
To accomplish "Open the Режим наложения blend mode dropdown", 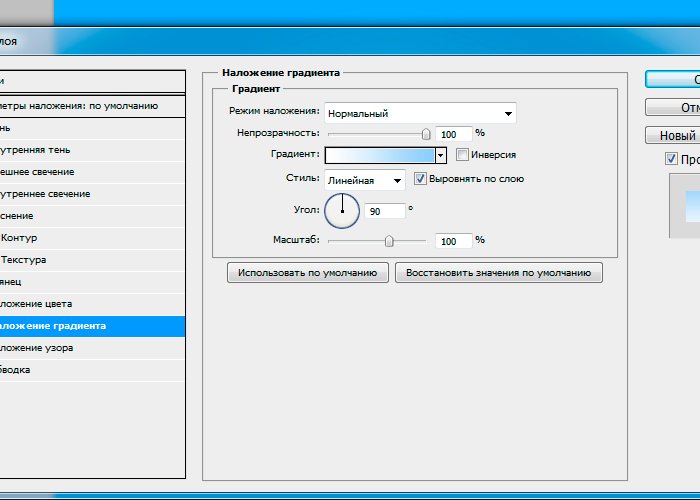I will click(420, 113).
